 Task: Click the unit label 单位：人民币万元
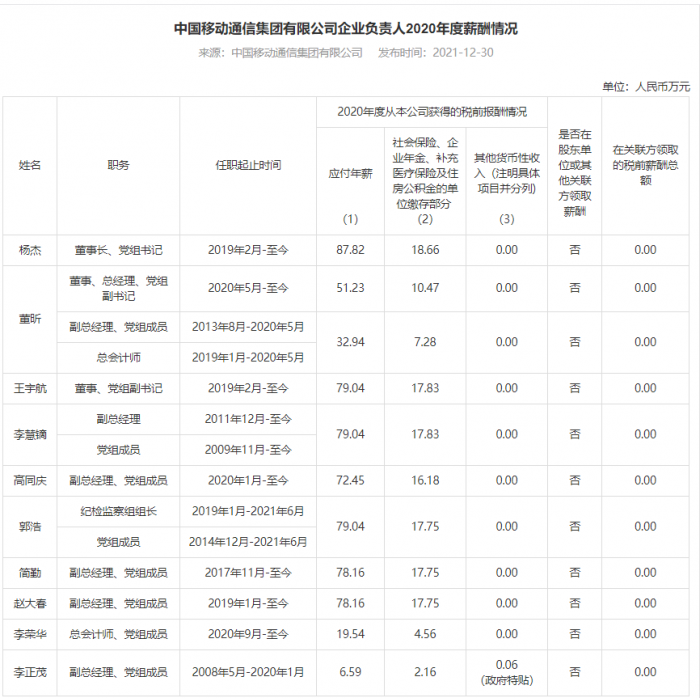pyautogui.click(x=646, y=87)
